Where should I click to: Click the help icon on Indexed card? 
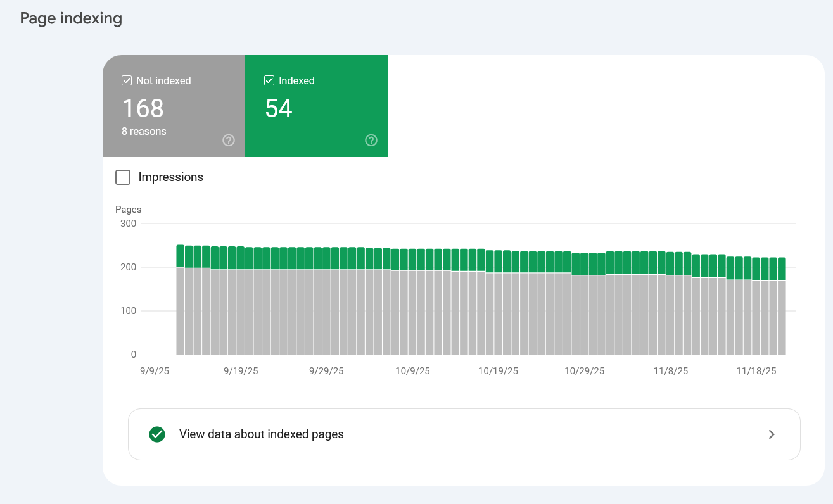click(371, 141)
